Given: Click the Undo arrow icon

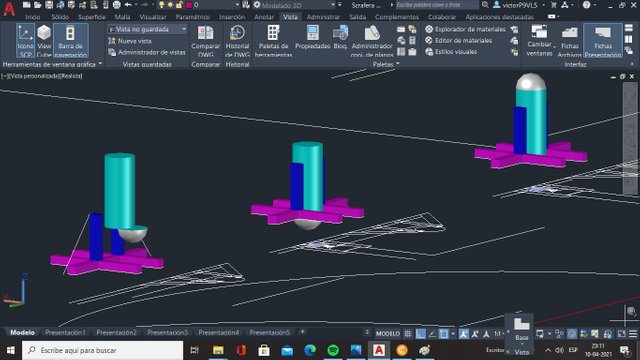Looking at the screenshot, I should (x=128, y=5).
